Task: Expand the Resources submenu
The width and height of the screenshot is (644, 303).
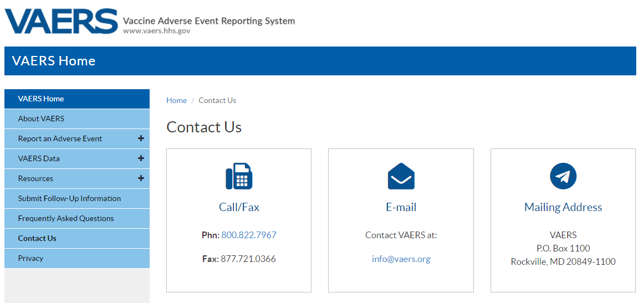Action: [141, 178]
